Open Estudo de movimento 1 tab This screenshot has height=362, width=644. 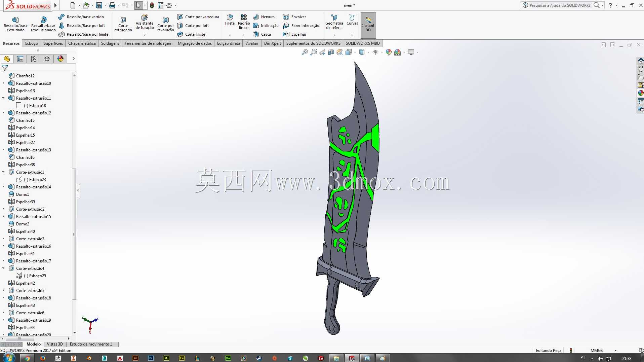click(x=91, y=344)
